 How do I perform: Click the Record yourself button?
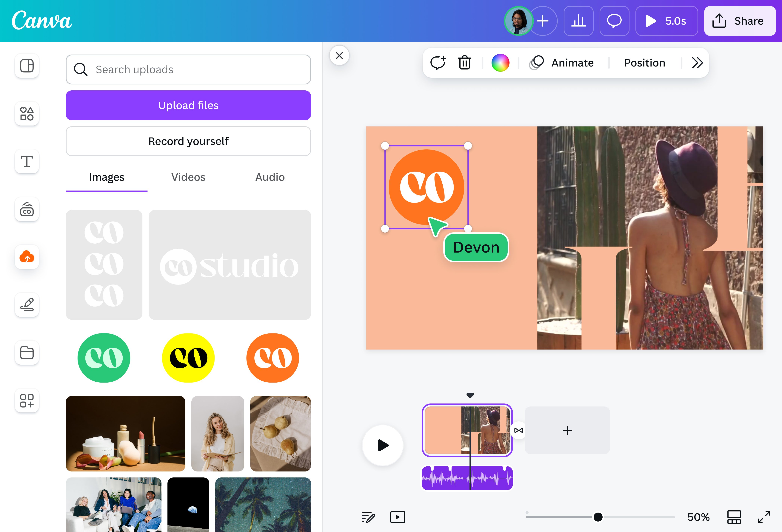click(x=188, y=141)
